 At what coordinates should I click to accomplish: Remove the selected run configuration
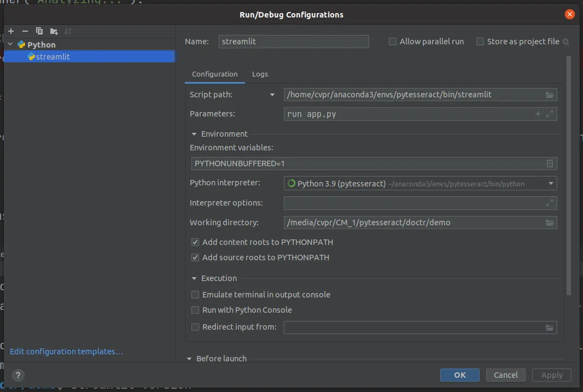point(24,31)
